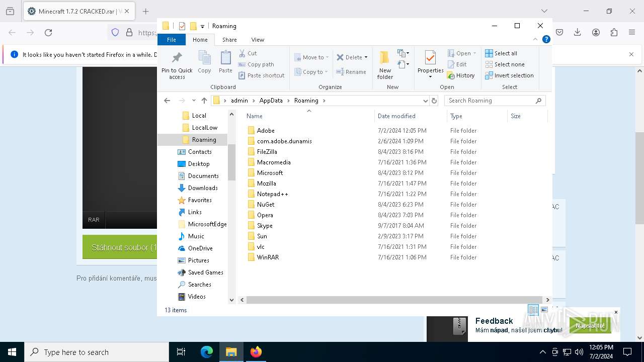
Task: Open the File menu
Action: [x=172, y=40]
